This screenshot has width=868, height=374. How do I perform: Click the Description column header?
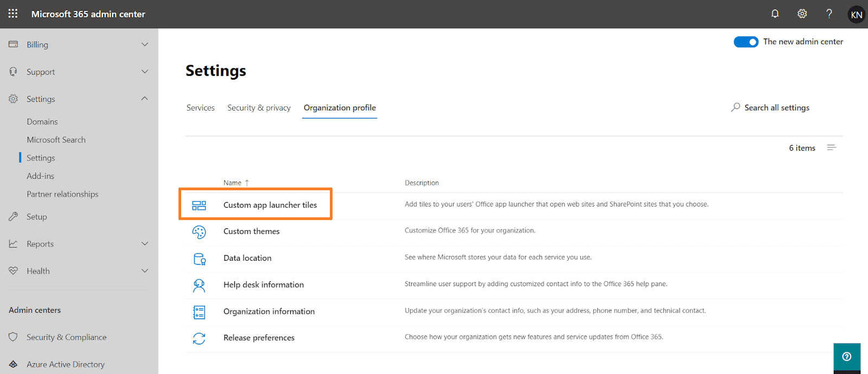422,183
